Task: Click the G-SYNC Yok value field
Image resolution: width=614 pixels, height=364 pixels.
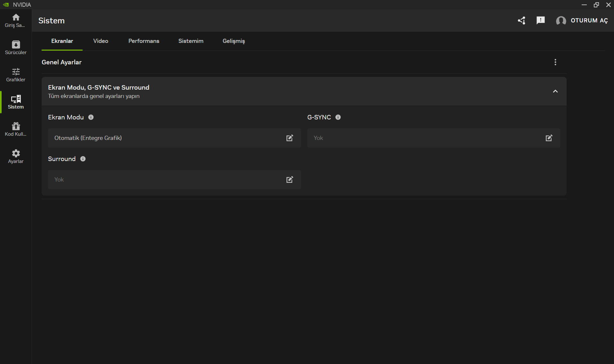Action: [x=434, y=138]
